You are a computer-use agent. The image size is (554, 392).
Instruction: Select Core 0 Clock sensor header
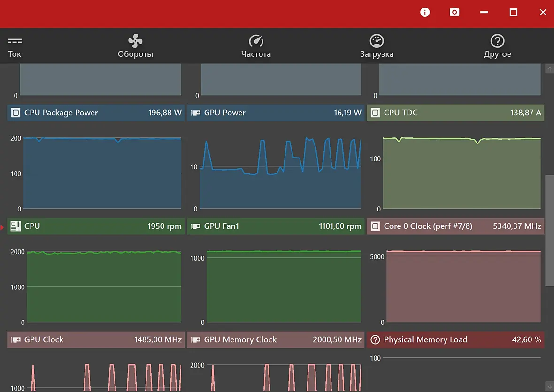coord(455,226)
